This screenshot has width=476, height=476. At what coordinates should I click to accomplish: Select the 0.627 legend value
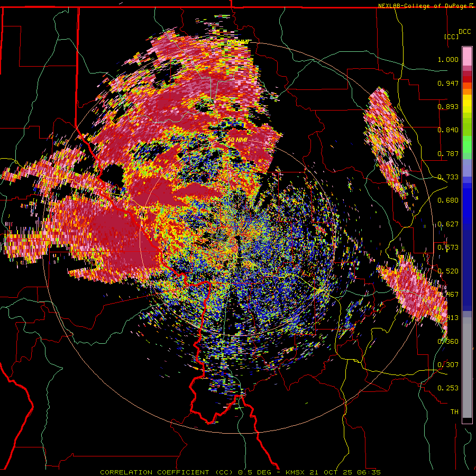click(448, 224)
